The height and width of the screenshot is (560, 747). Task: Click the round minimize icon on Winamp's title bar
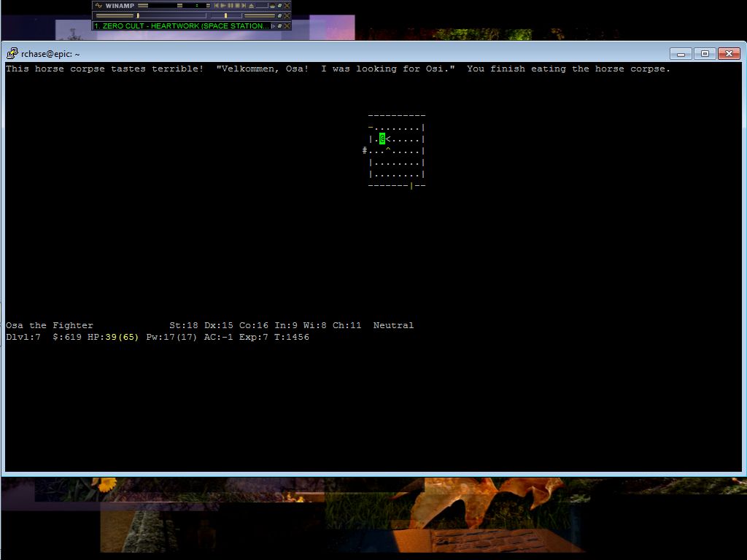coord(272,5)
